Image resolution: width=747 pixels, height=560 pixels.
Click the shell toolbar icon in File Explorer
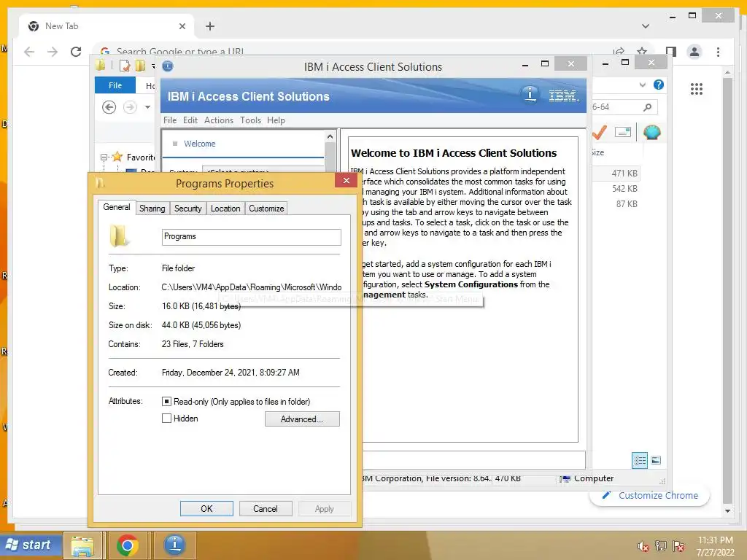tap(651, 132)
